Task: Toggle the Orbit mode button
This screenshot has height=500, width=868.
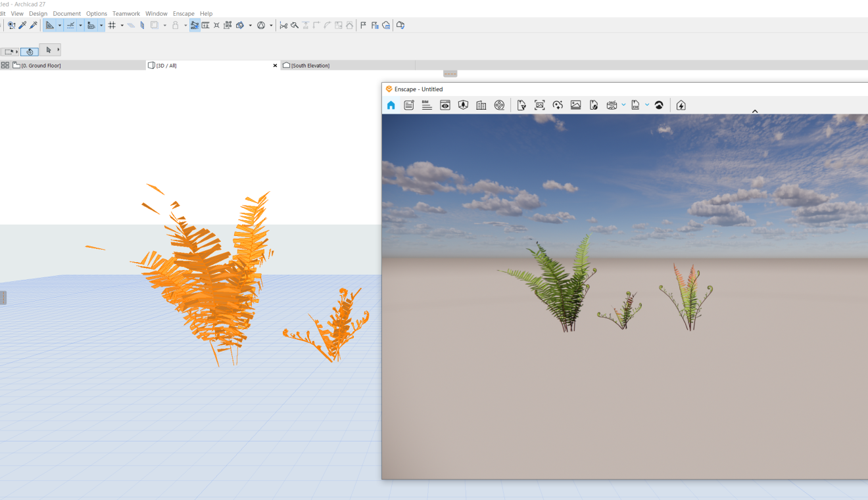Action: (30, 52)
